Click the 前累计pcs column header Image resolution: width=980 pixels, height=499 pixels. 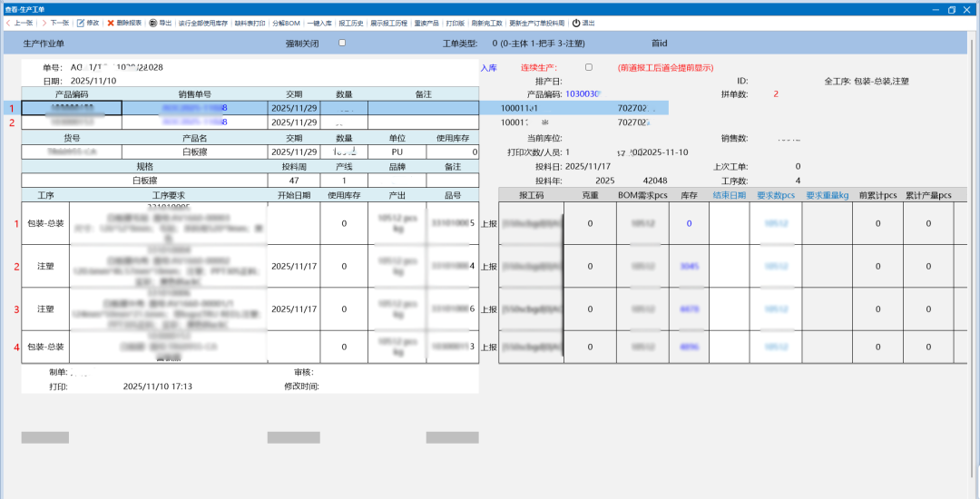(877, 195)
